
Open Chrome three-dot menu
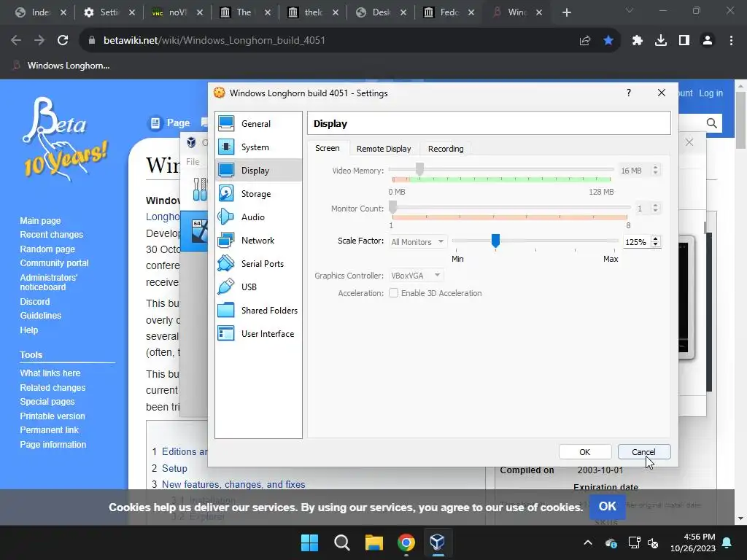[x=731, y=41]
